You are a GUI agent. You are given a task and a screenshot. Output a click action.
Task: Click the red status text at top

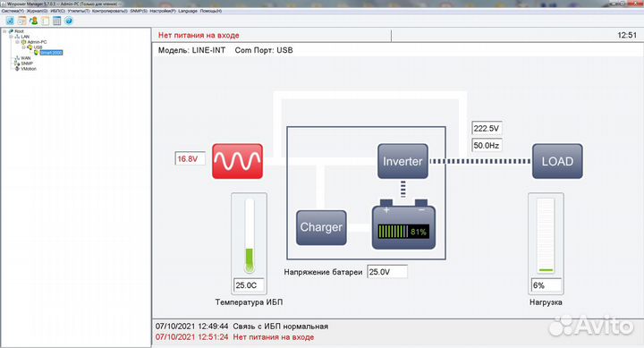[199, 35]
